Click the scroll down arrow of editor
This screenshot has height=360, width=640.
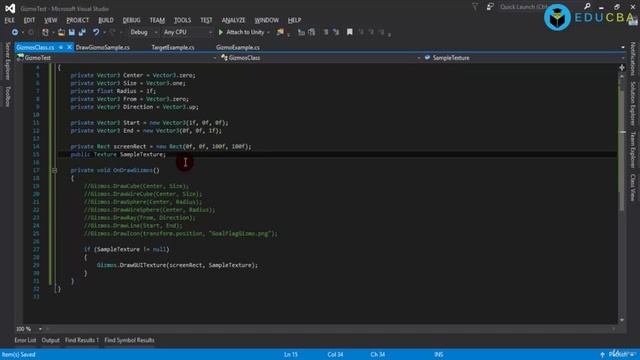coord(622,320)
